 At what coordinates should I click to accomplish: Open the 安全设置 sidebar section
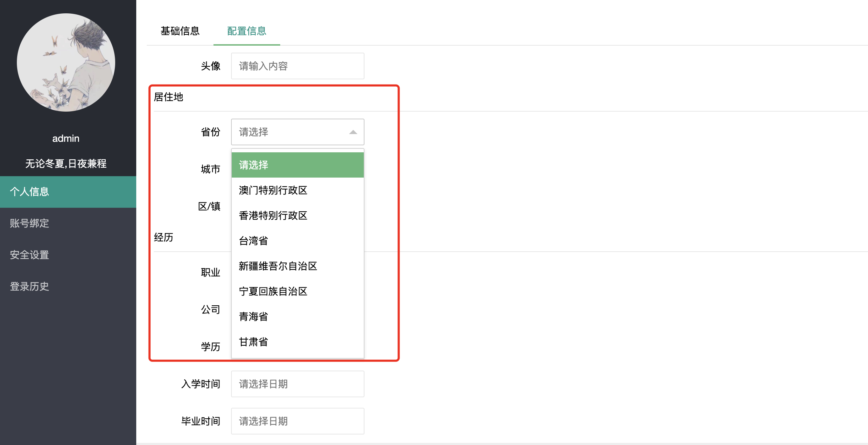(x=29, y=255)
